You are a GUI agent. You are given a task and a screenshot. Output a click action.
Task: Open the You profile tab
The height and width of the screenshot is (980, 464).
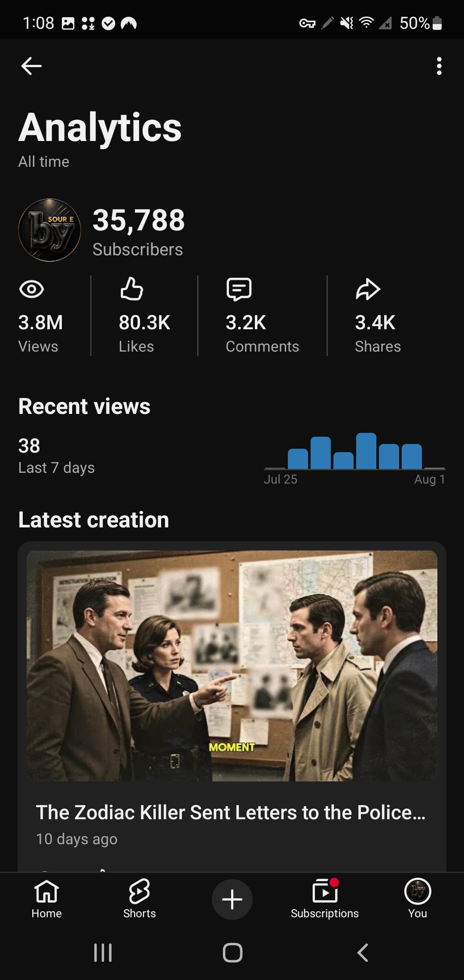(x=418, y=899)
